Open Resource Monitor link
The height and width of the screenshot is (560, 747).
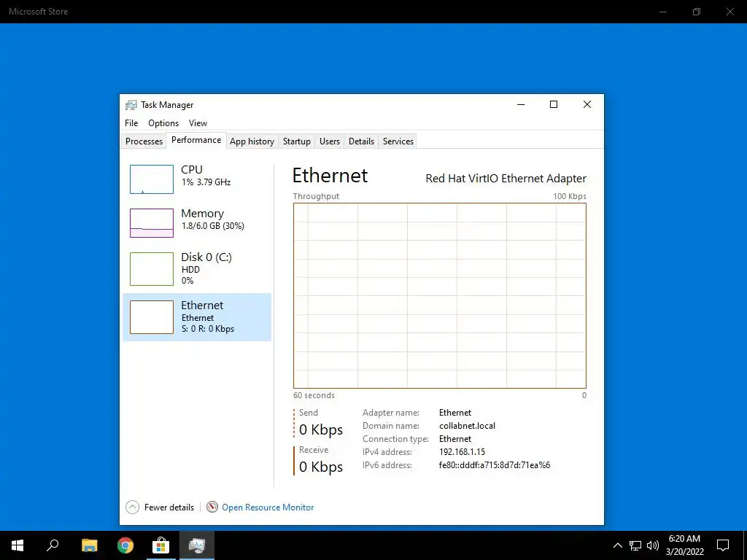point(268,507)
